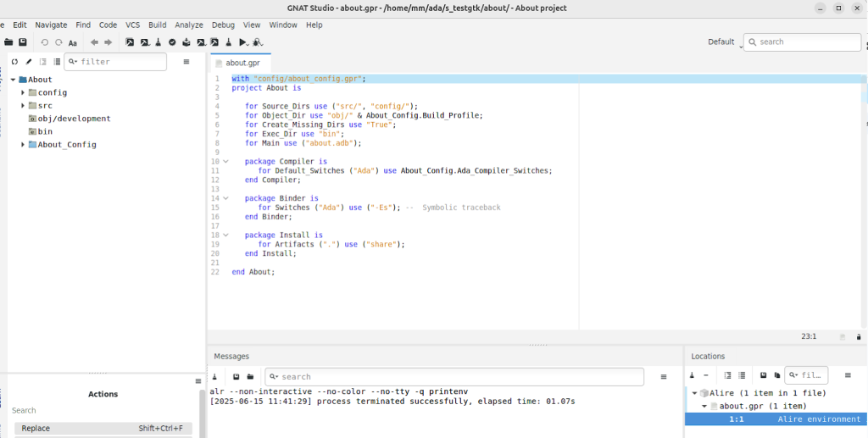868x438 pixels.
Task: Go back with the left arrow icon
Action: point(94,42)
